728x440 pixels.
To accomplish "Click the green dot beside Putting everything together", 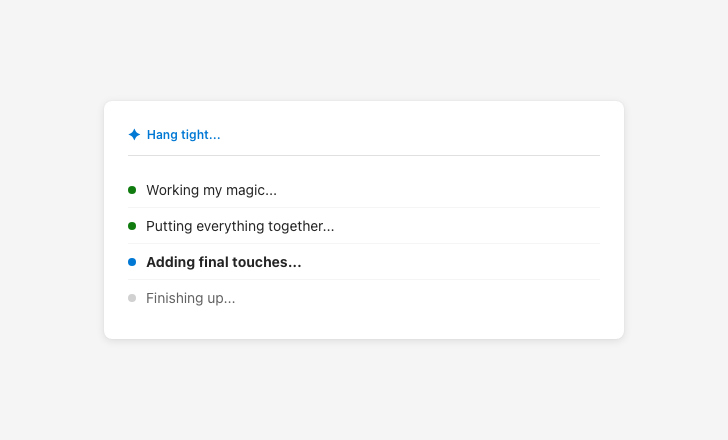I will (132, 226).
